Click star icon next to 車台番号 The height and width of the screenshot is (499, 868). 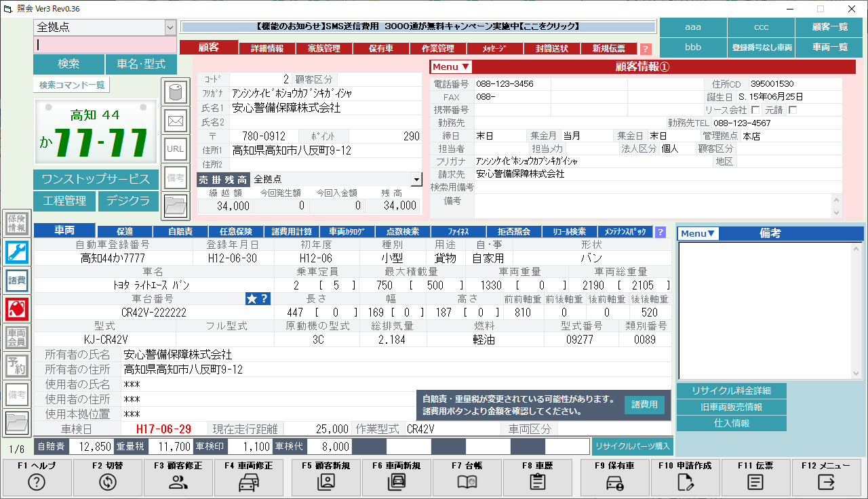click(x=252, y=299)
